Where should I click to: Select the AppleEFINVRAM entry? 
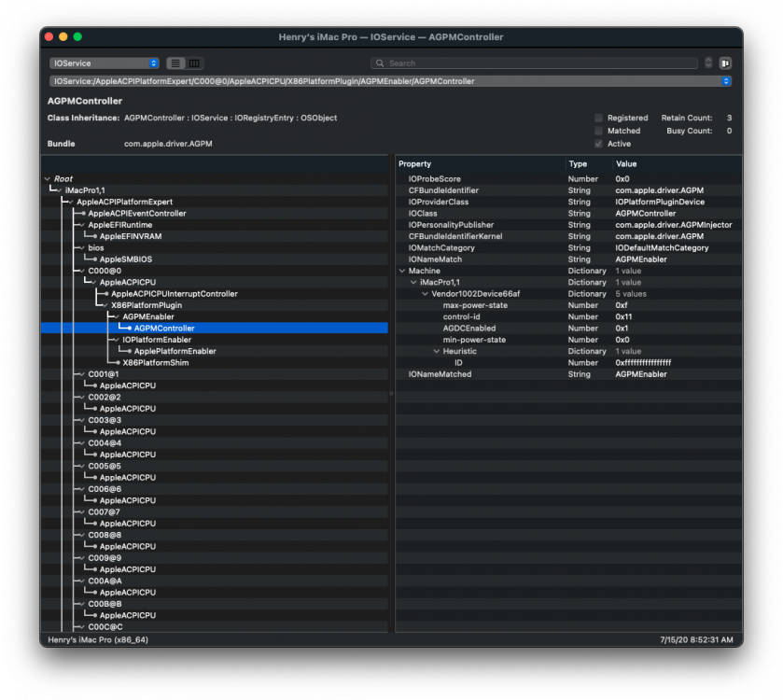tap(131, 236)
